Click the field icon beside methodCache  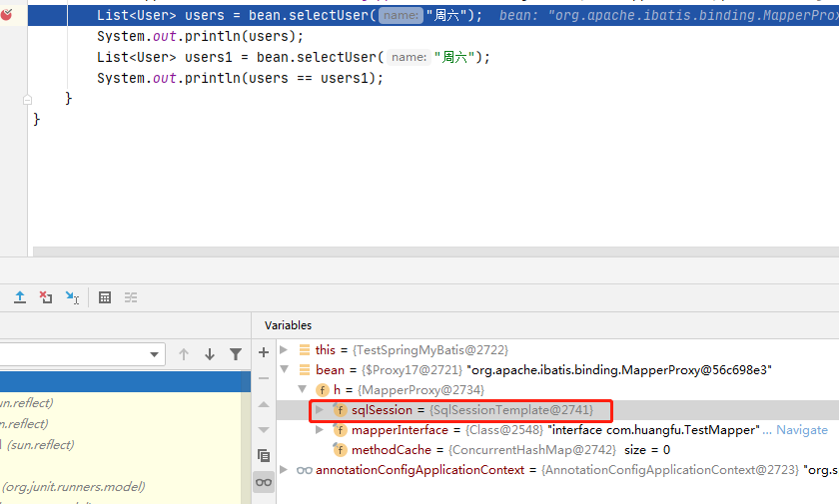340,450
